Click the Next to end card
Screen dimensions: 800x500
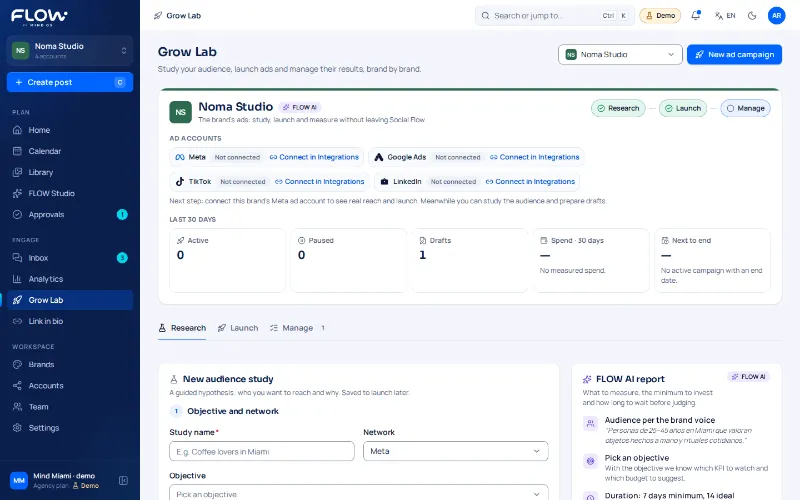click(x=712, y=260)
